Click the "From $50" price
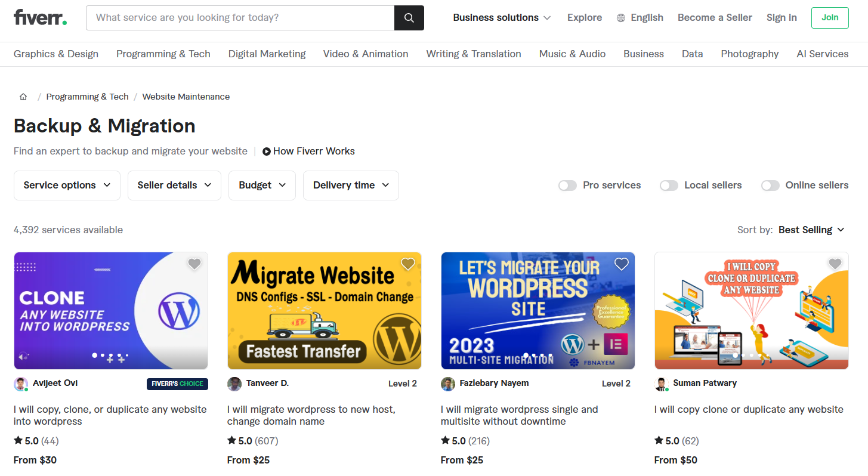Screen dimensions: 868x476 [x=676, y=460]
